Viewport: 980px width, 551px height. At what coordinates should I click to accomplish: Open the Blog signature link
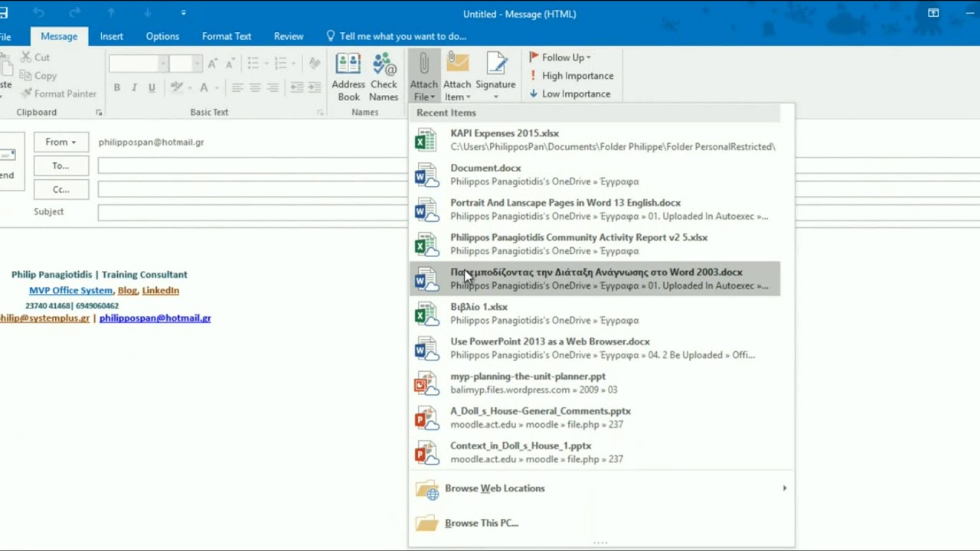pyautogui.click(x=127, y=291)
